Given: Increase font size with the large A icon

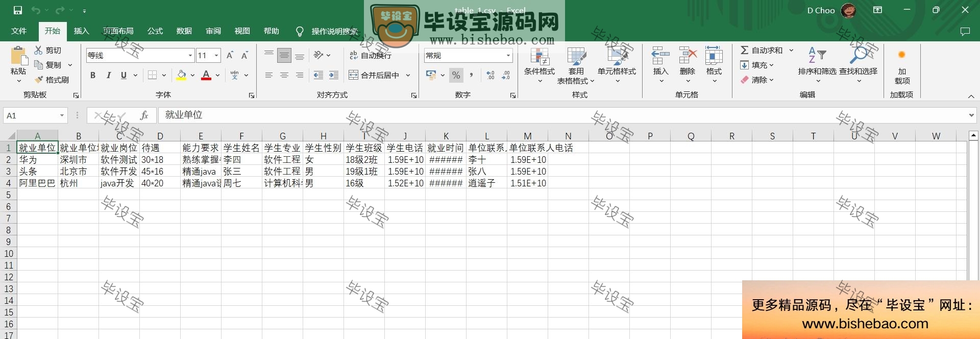Looking at the screenshot, I should point(230,55).
